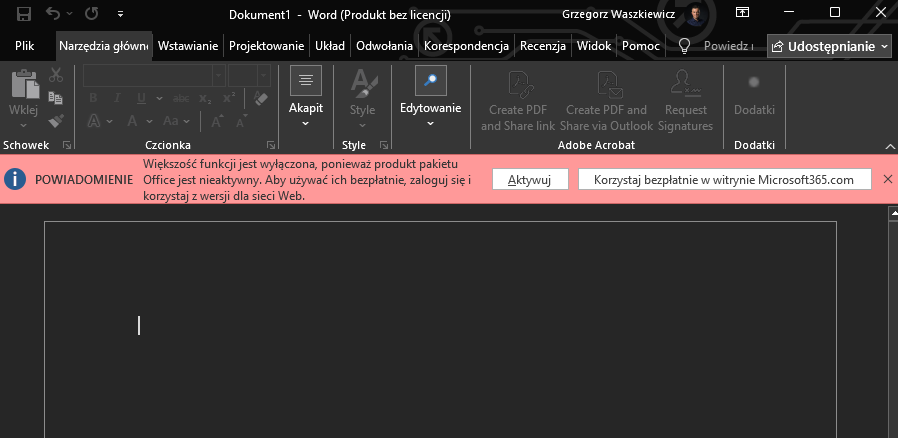Viewport: 898px width, 438px height.
Task: Switch to Widok tab
Action: point(594,46)
